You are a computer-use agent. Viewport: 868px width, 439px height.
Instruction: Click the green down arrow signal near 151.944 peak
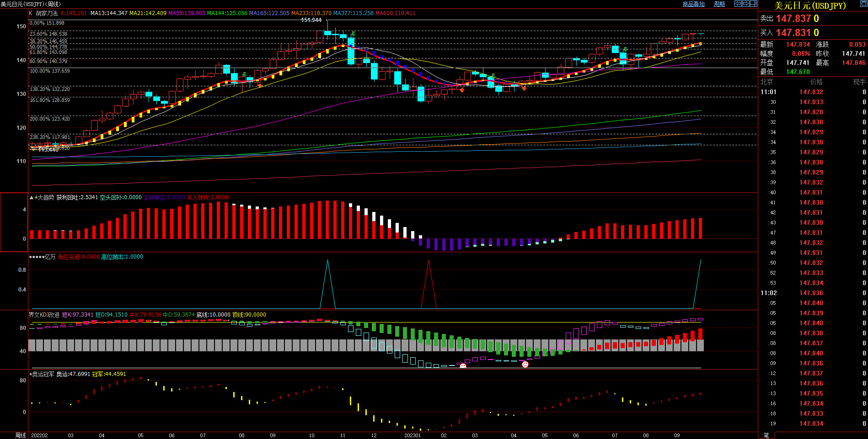[x=353, y=34]
